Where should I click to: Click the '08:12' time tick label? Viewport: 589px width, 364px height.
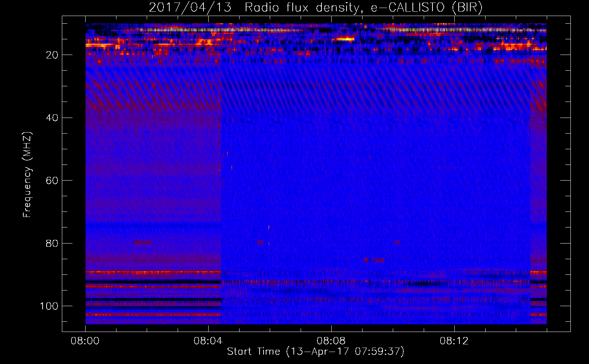coord(454,341)
